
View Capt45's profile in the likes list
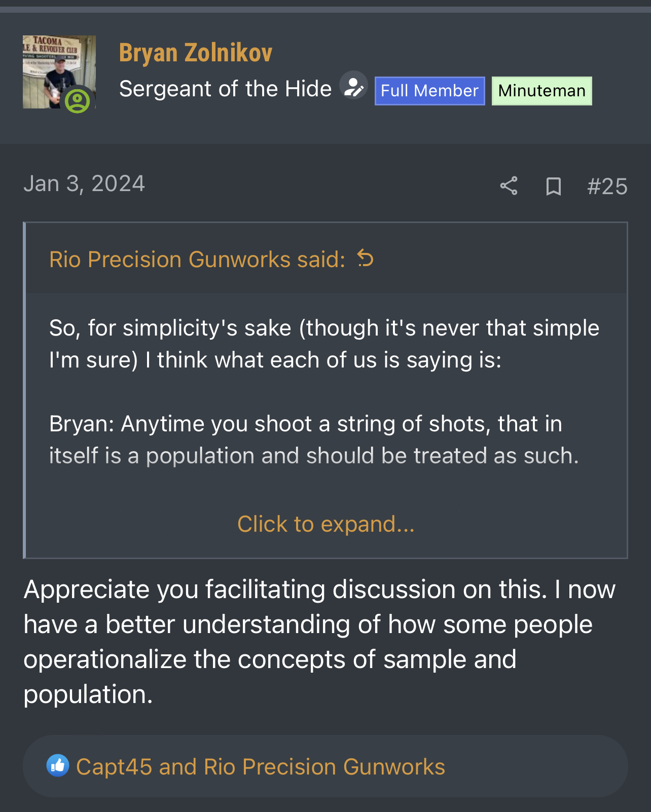[x=114, y=766]
